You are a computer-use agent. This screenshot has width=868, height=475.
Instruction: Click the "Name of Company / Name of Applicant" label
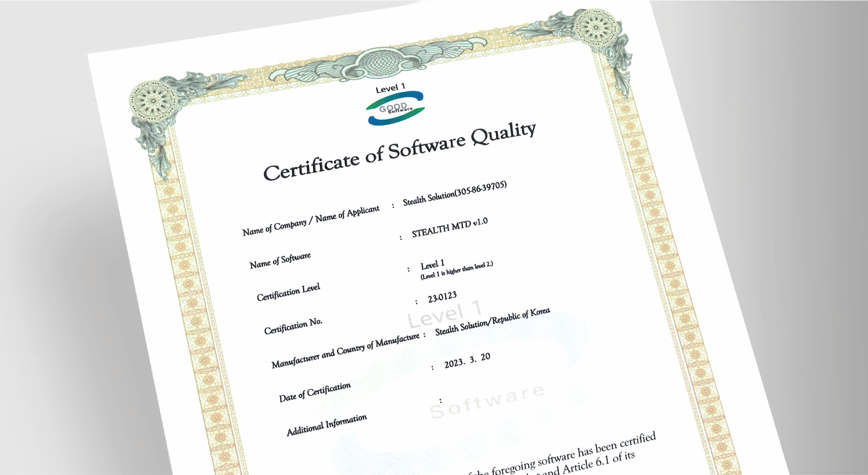(311, 221)
